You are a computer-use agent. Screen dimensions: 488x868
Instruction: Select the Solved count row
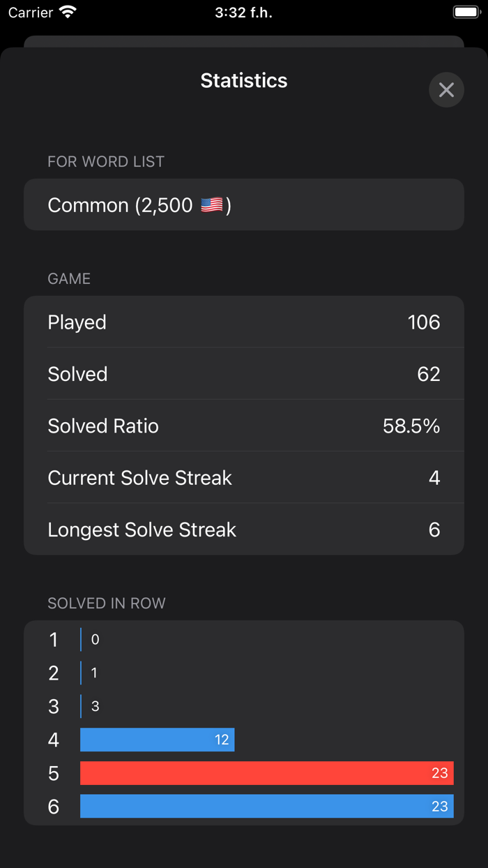[x=243, y=374]
